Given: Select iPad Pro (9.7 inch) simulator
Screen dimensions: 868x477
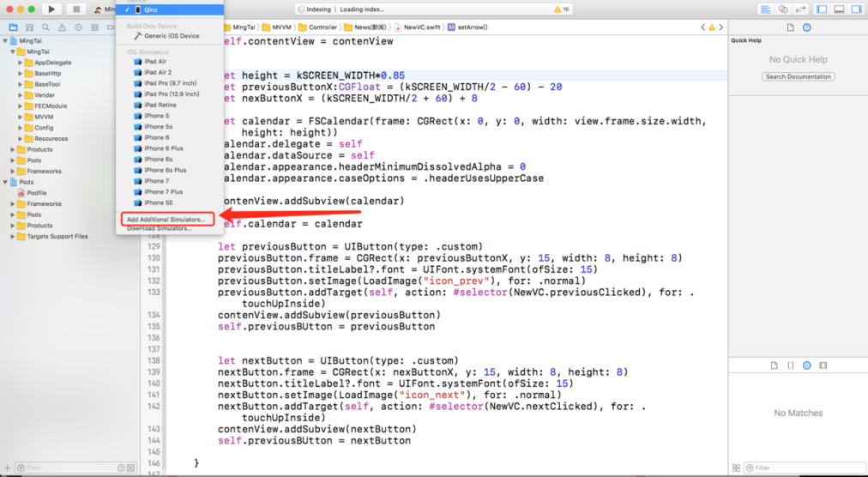Looking at the screenshot, I should tap(170, 83).
